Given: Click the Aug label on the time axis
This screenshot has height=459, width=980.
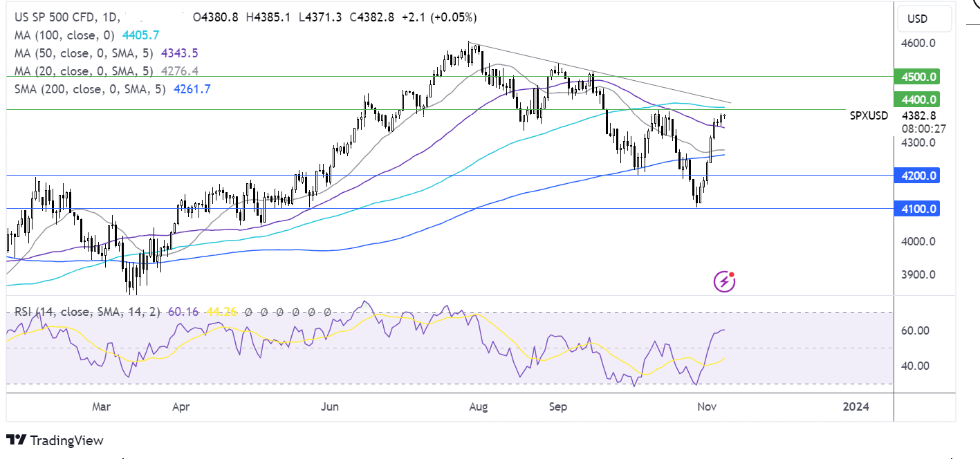Looking at the screenshot, I should click(x=478, y=407).
